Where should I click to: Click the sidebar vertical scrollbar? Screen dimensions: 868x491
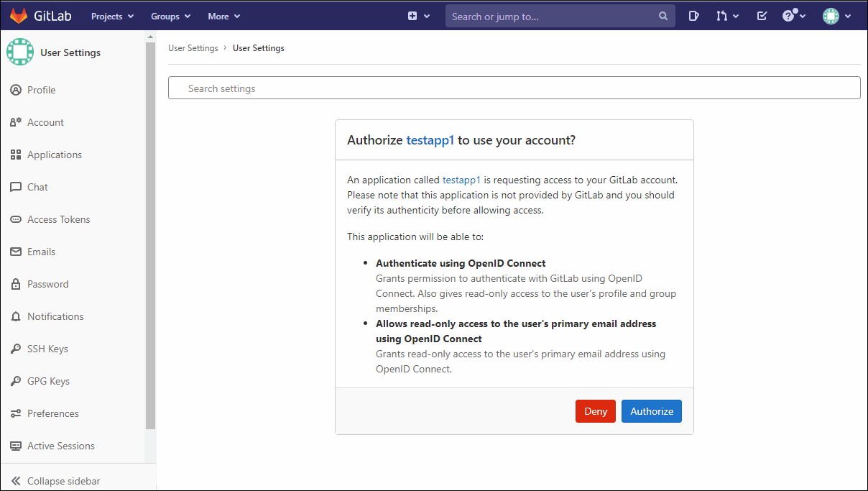150,237
